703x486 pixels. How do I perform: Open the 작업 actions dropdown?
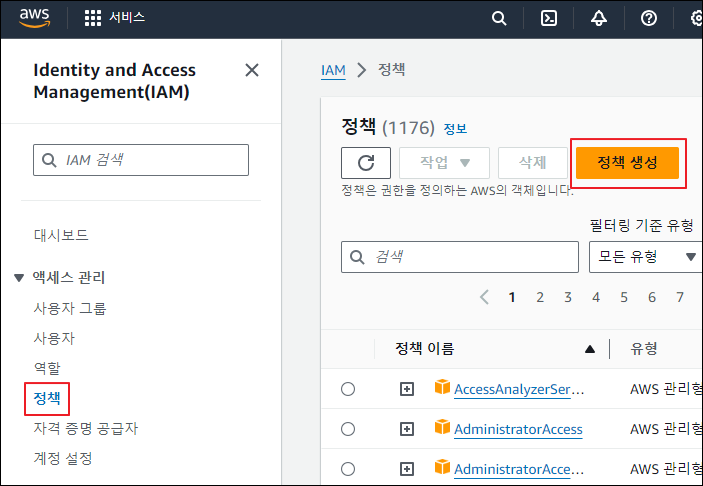click(x=444, y=163)
